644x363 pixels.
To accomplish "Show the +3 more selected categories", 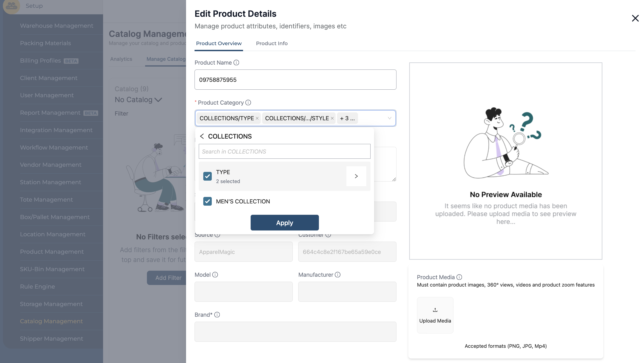I will (x=347, y=118).
